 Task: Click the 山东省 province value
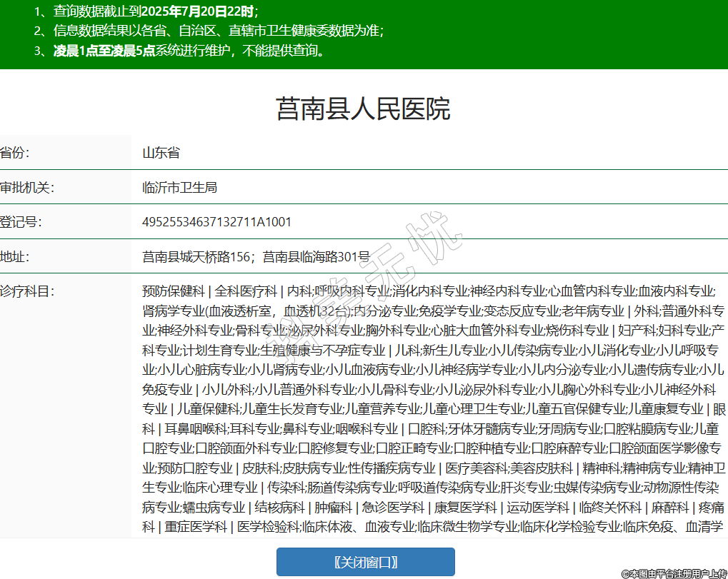coord(161,153)
